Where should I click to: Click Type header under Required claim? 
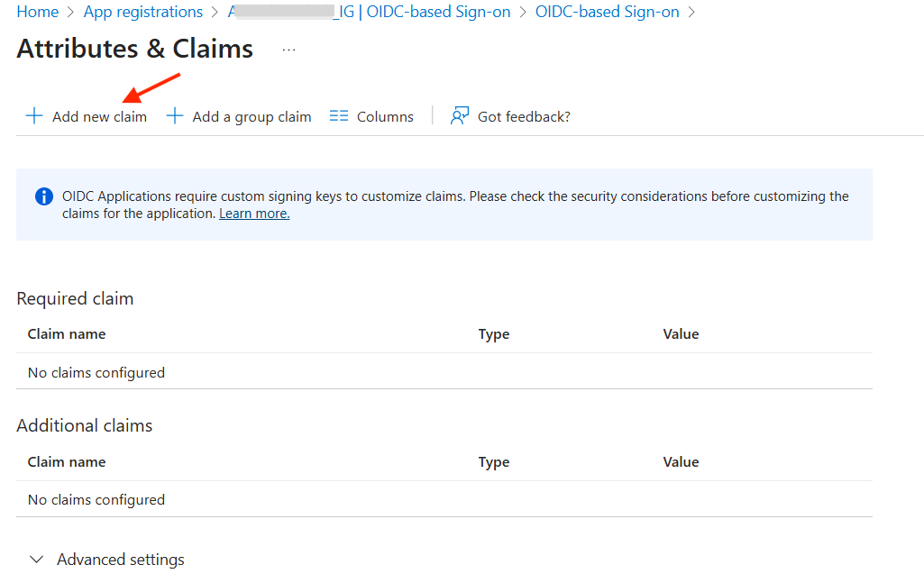click(494, 333)
